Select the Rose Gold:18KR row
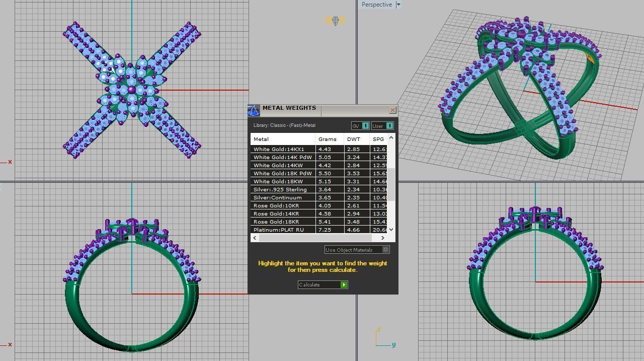Viewport: 644px width, 361px height. [x=319, y=222]
